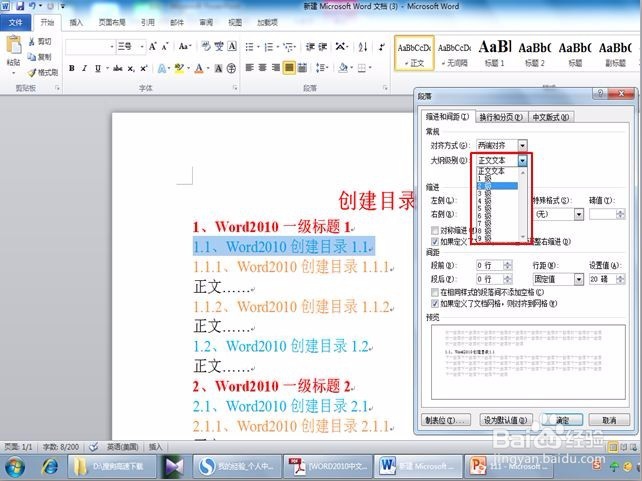Collapse the 大纲级别 outline level dropdown
Viewport: 642px width, 481px height.
(x=522, y=160)
